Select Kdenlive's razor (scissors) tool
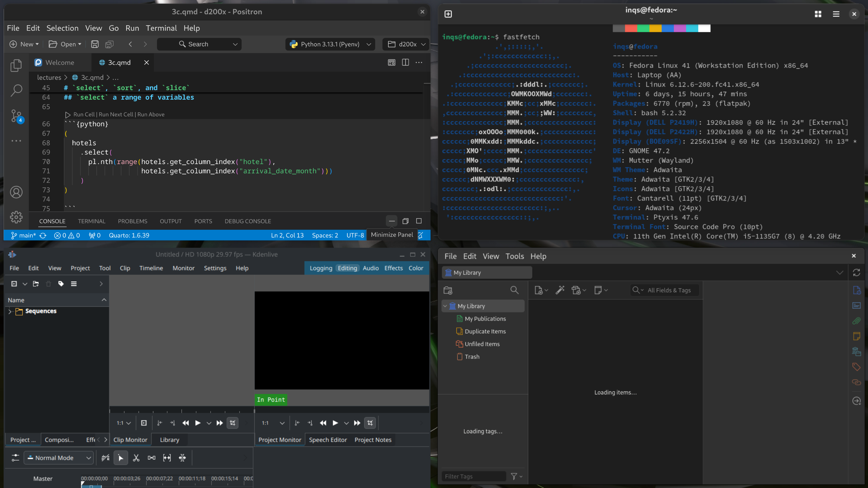The width and height of the screenshot is (868, 488). 136,458
